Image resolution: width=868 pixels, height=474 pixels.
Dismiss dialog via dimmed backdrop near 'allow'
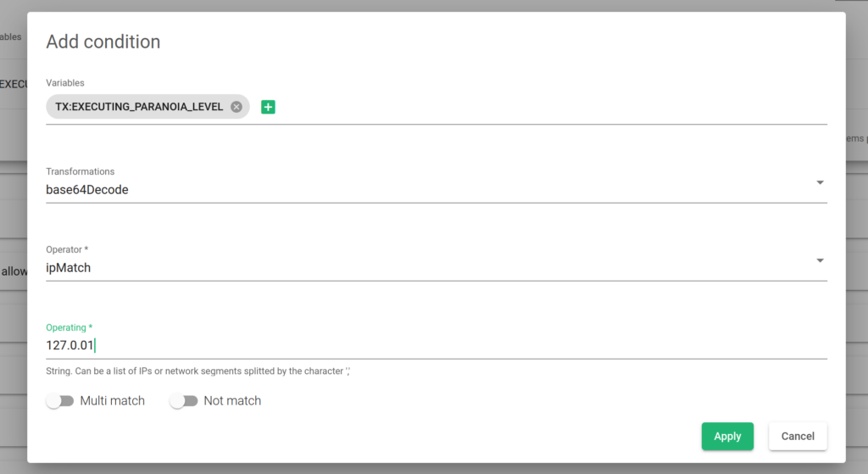click(14, 271)
